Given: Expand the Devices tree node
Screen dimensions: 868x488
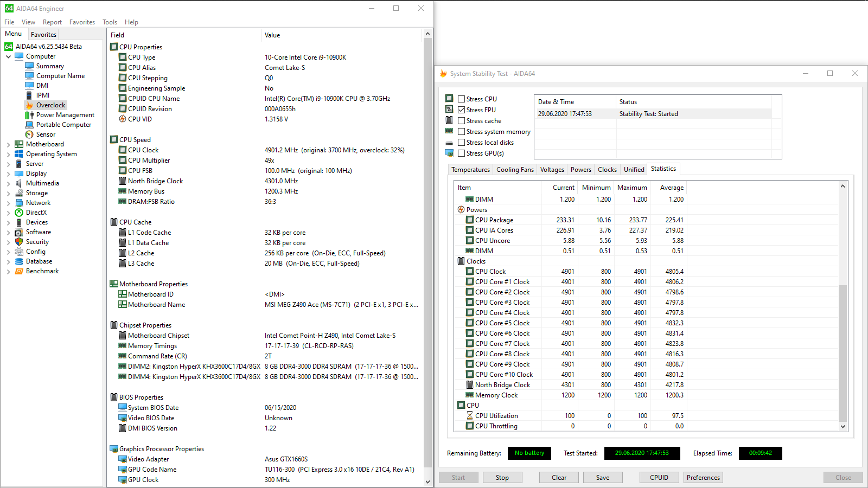Looking at the screenshot, I should coord(9,223).
